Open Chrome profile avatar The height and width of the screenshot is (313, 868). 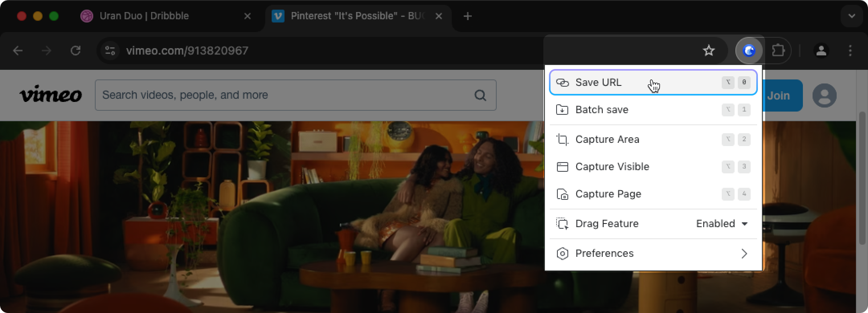click(821, 51)
